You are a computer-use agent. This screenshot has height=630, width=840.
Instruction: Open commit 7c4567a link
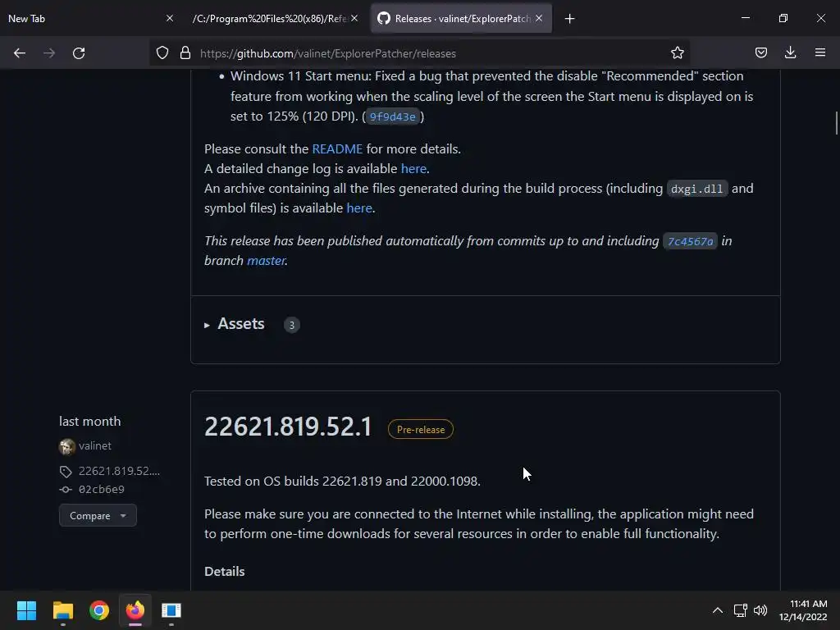[x=690, y=242]
